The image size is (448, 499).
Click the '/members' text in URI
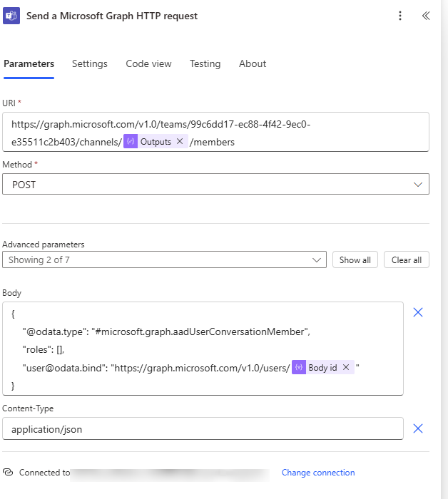(x=212, y=142)
